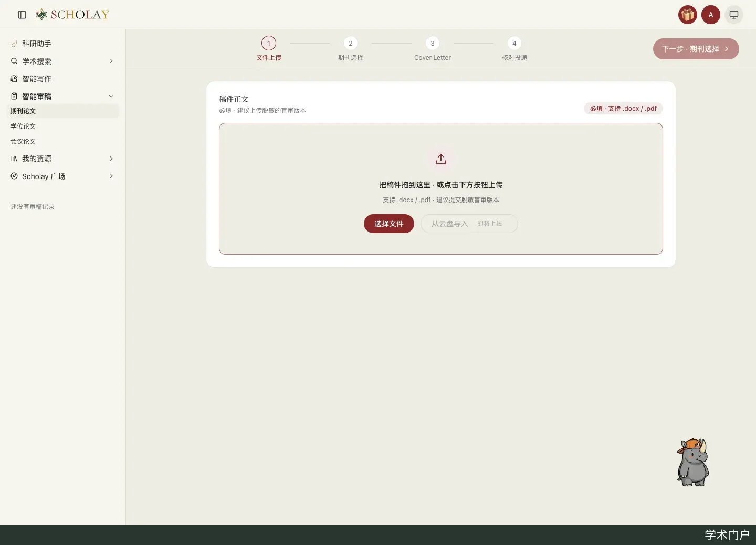Viewport: 756px width, 545px height.
Task: Open the gift box icon
Action: (688, 15)
